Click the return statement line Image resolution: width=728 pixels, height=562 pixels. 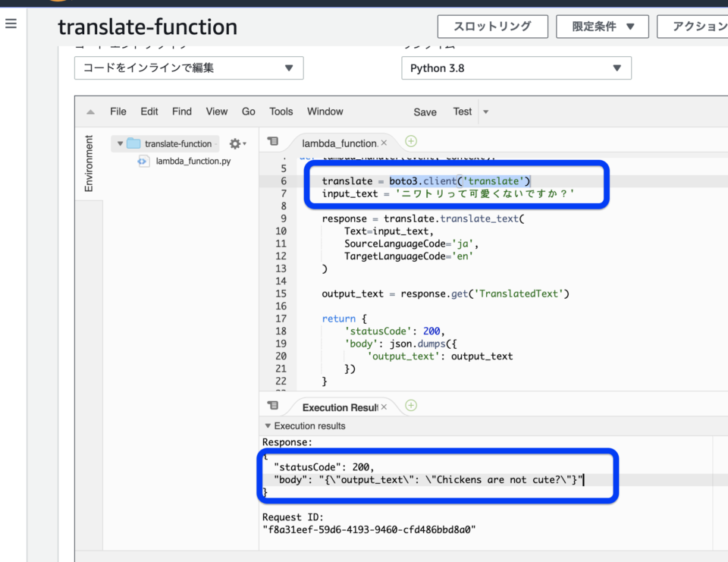tap(344, 319)
